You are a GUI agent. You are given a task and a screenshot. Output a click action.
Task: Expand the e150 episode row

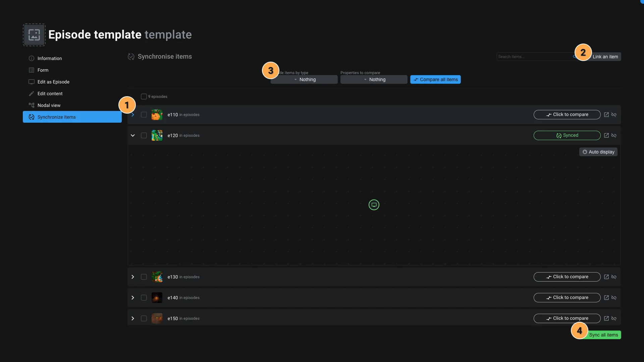133,318
